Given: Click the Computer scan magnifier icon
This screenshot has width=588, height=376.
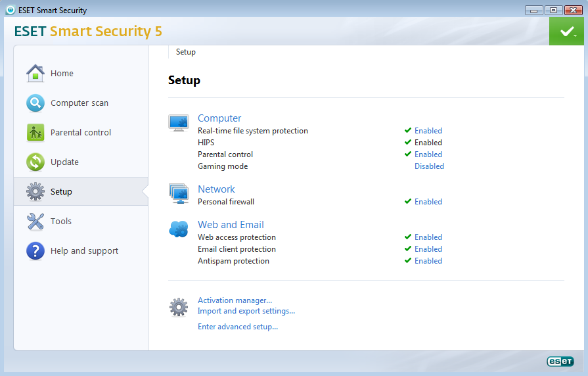Looking at the screenshot, I should 35,103.
